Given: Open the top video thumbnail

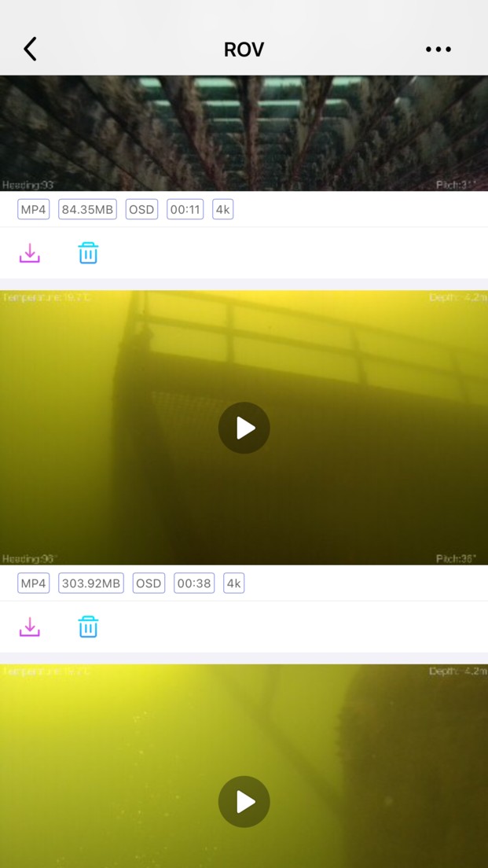Looking at the screenshot, I should pos(244,134).
